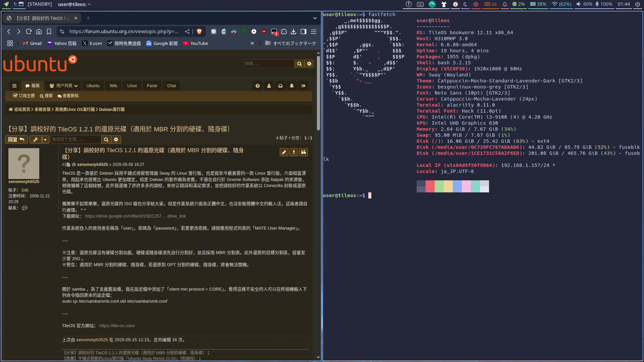This screenshot has width=644, height=362.
Task: Open the extension showing badge 1
Action: tap(274, 32)
